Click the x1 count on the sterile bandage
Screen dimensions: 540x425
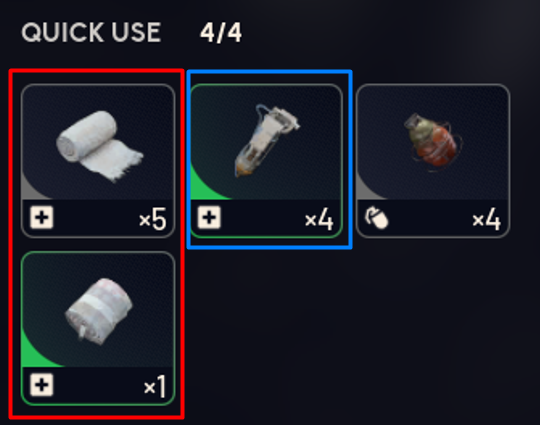(155, 386)
